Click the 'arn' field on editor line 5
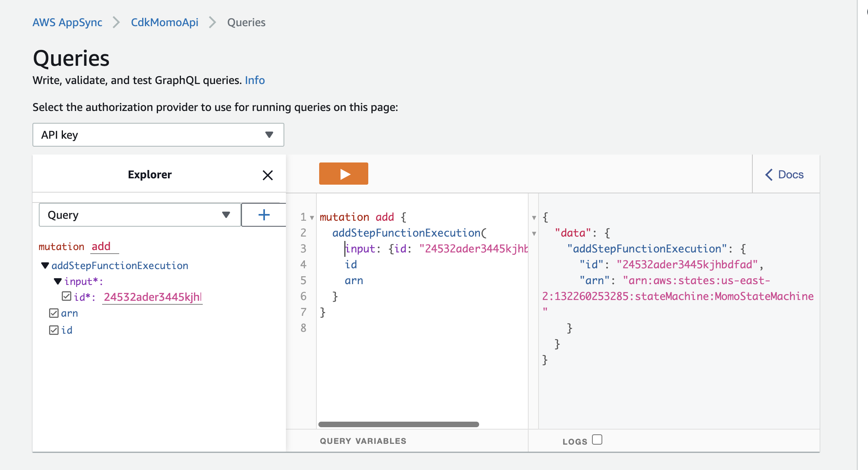The image size is (868, 470). coord(354,281)
